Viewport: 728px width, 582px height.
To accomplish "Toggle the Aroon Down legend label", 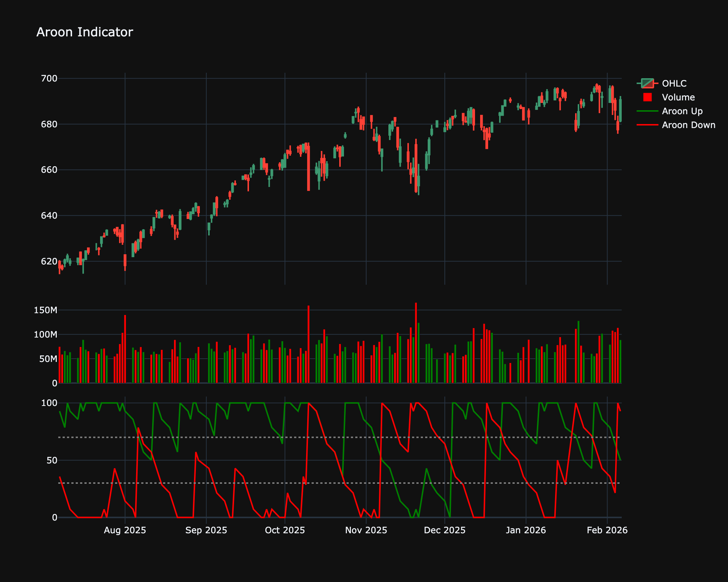I will point(688,125).
